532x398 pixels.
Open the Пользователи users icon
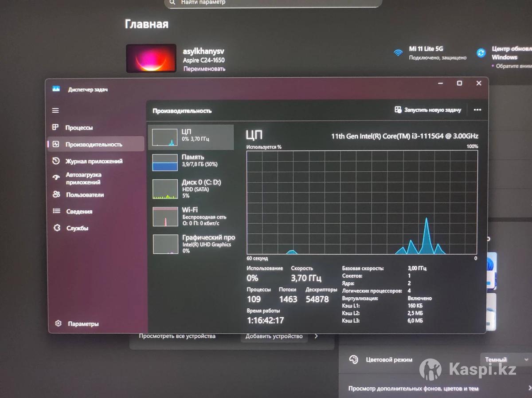click(x=56, y=194)
